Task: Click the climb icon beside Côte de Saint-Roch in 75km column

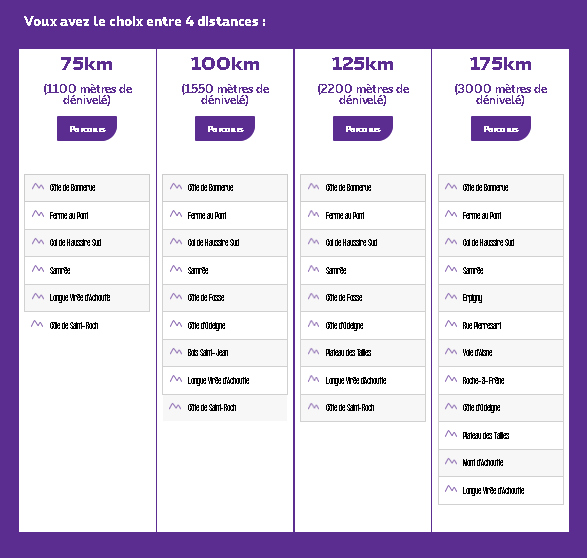Action: [x=37, y=324]
